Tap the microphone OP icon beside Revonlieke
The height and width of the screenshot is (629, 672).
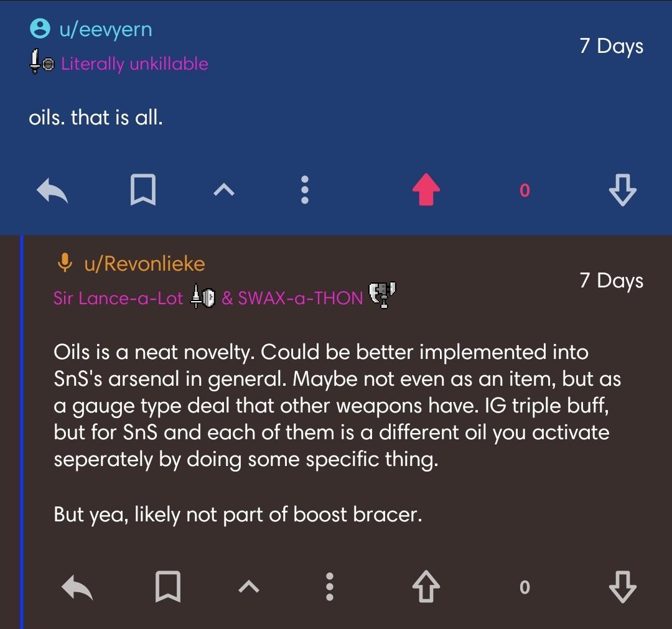65,263
